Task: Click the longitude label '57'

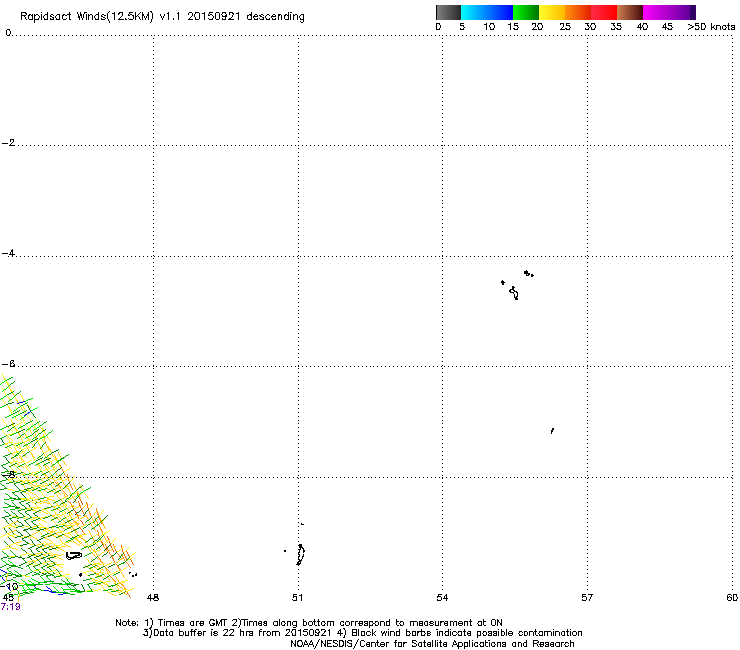Action: click(587, 598)
